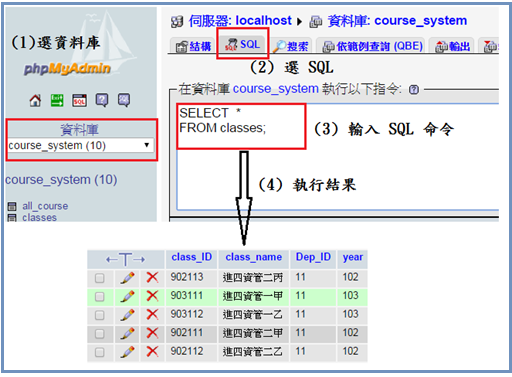Click the help icon after 執行以下指令
This screenshot has height=377, width=512.
(x=414, y=89)
